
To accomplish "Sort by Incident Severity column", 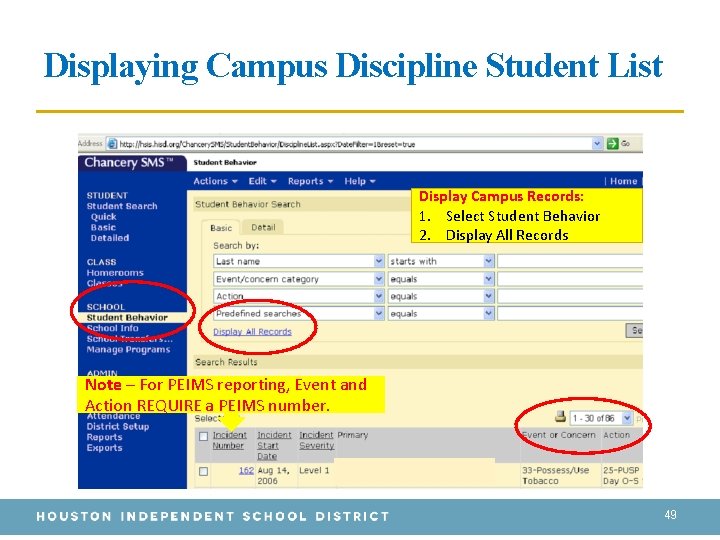I will pyautogui.click(x=316, y=440).
